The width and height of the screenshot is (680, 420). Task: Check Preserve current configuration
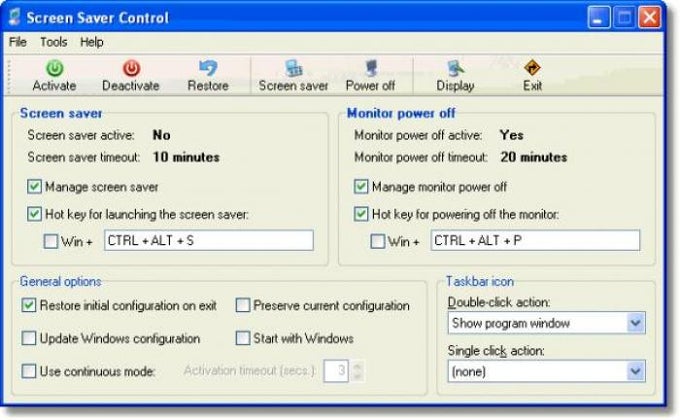[x=243, y=305]
